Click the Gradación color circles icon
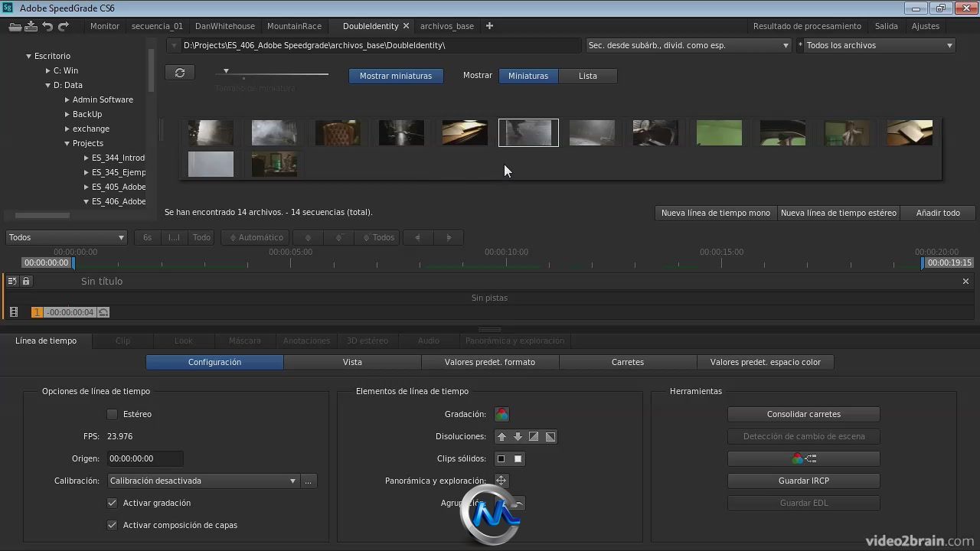Screen dimensions: 980x551 pos(501,414)
